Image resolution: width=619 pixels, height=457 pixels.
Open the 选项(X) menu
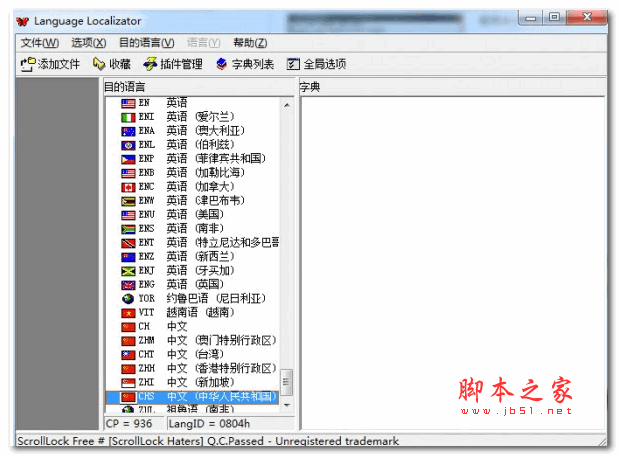coord(88,43)
